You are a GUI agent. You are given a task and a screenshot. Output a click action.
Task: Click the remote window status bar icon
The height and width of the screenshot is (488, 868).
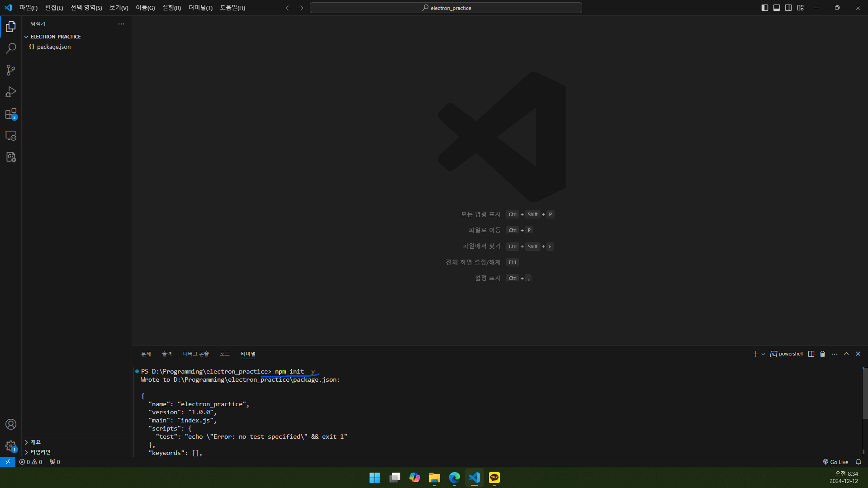tap(8, 462)
